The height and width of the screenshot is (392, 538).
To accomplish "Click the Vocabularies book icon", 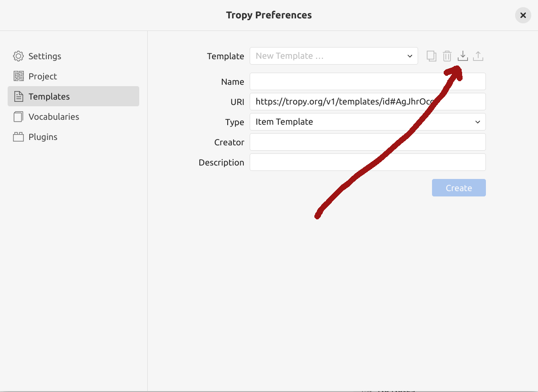I will [18, 117].
